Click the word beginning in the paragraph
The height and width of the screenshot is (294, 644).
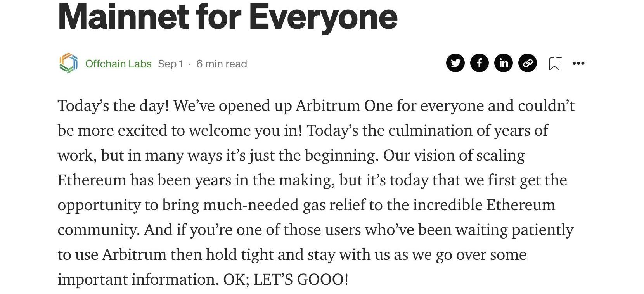click(341, 155)
